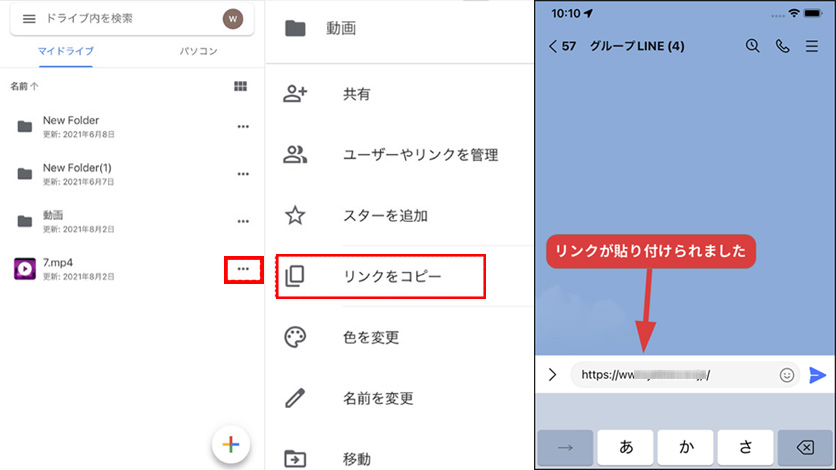The width and height of the screenshot is (836, 470).
Task: Tap the LINE message field with https link
Action: [x=685, y=375]
